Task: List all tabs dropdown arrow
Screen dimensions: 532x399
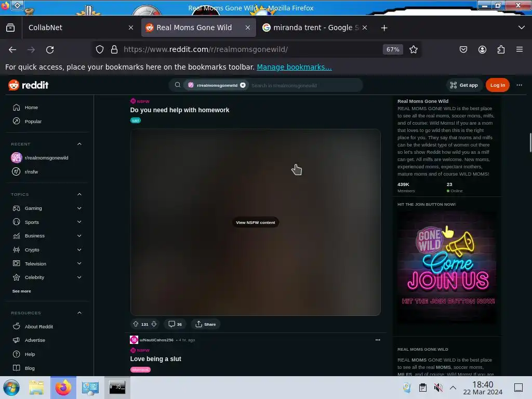Action: pyautogui.click(x=522, y=28)
